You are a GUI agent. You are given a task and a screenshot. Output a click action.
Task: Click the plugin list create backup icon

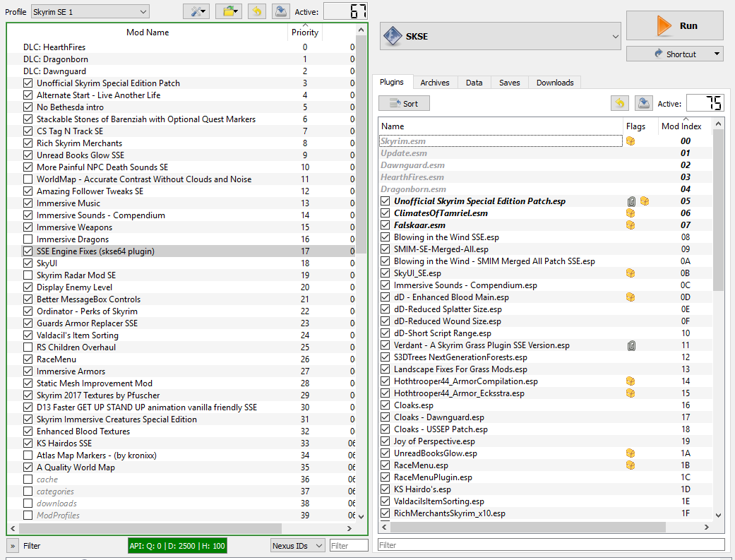point(644,103)
